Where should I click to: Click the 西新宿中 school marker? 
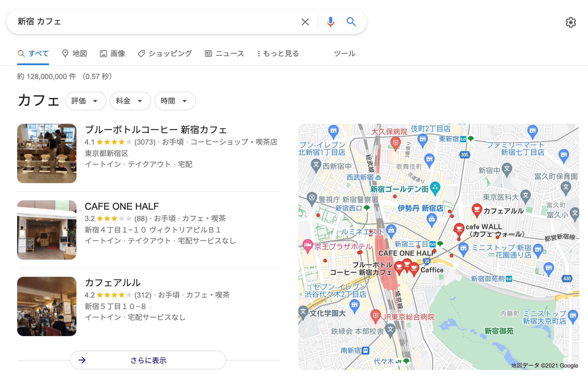point(316,165)
